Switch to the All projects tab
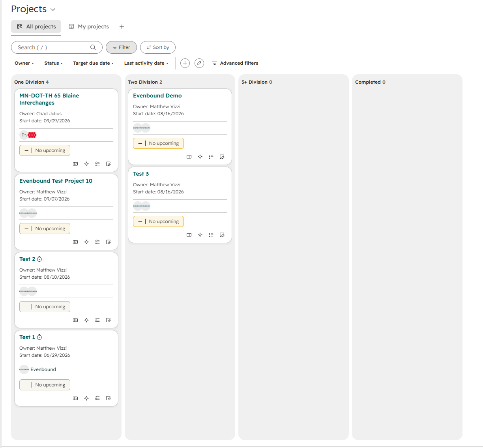483x448 pixels. click(36, 26)
